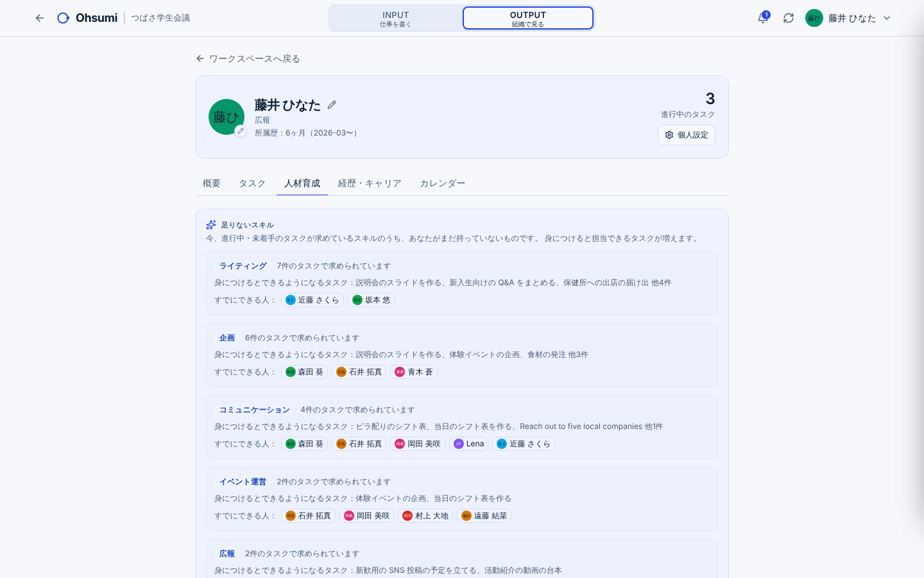Select the 人材育成 tab
This screenshot has width=924, height=578.
click(x=302, y=184)
